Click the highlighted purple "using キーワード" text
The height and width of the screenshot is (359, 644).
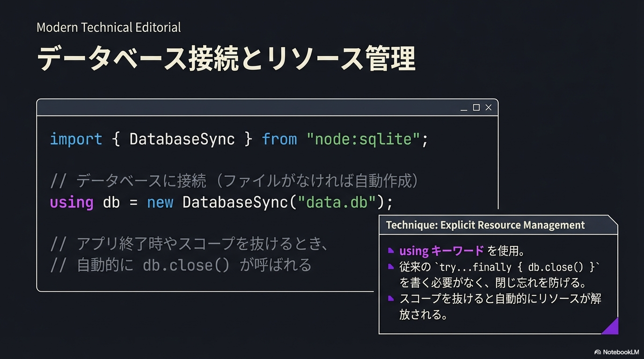tap(441, 251)
